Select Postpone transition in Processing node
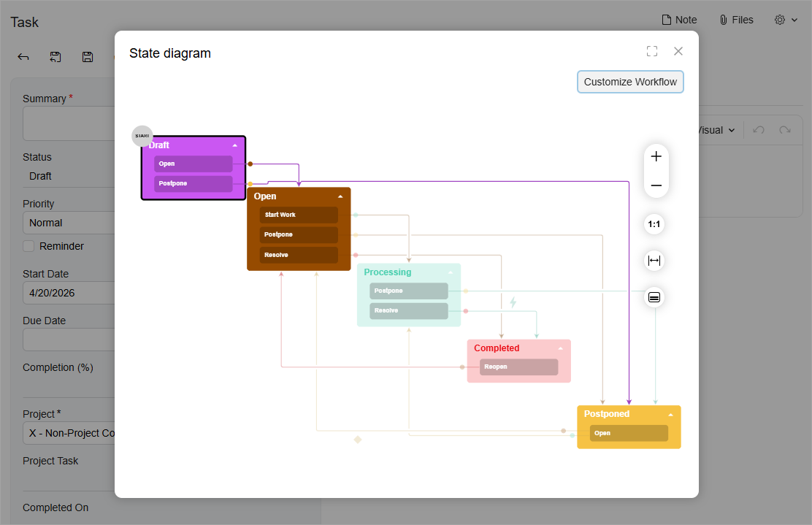Image resolution: width=812 pixels, height=525 pixels. 409,291
